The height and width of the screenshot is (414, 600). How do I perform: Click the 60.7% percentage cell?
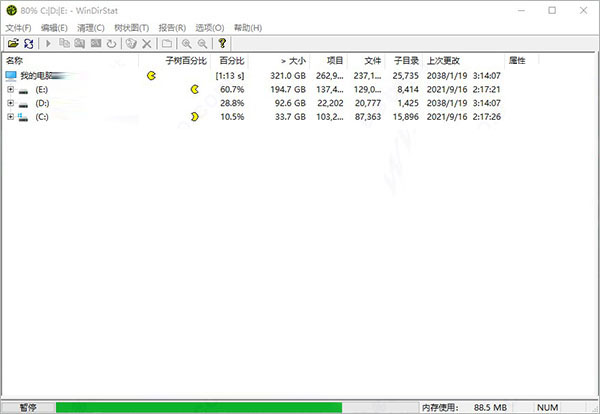[x=232, y=90]
